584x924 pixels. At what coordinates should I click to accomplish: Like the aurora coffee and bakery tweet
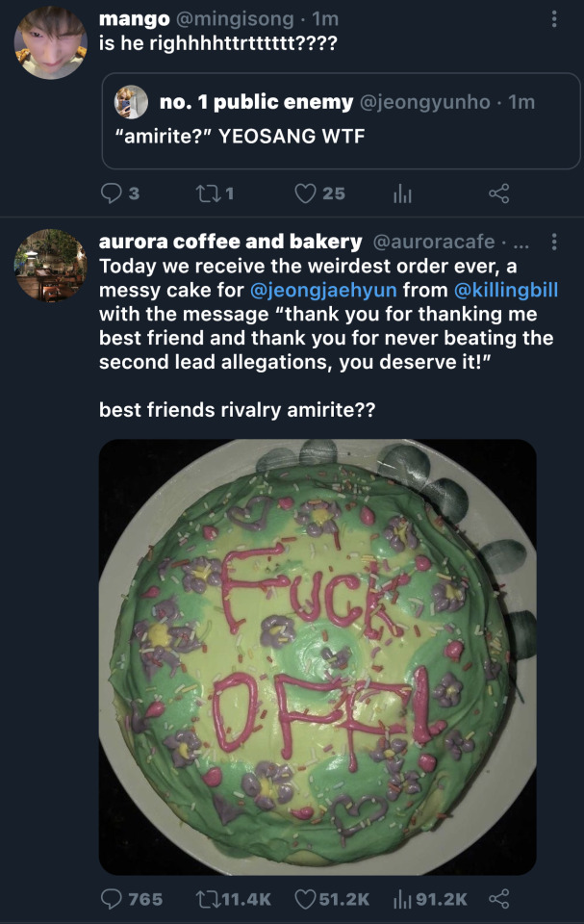(306, 899)
